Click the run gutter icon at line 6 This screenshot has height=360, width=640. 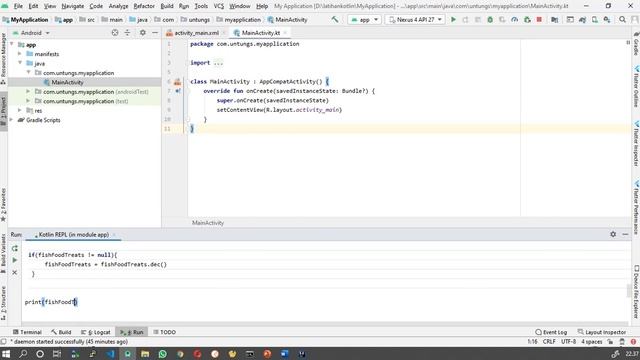coord(178,82)
